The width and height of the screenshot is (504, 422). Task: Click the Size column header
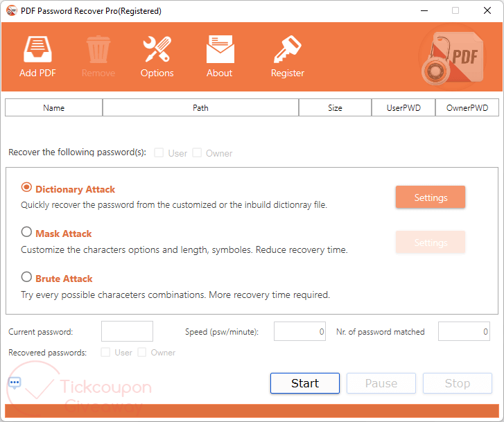[x=335, y=107]
